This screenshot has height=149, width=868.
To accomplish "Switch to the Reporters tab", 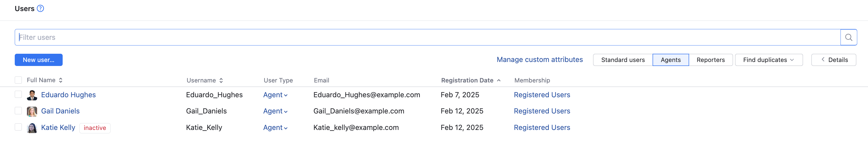I will coord(710,60).
